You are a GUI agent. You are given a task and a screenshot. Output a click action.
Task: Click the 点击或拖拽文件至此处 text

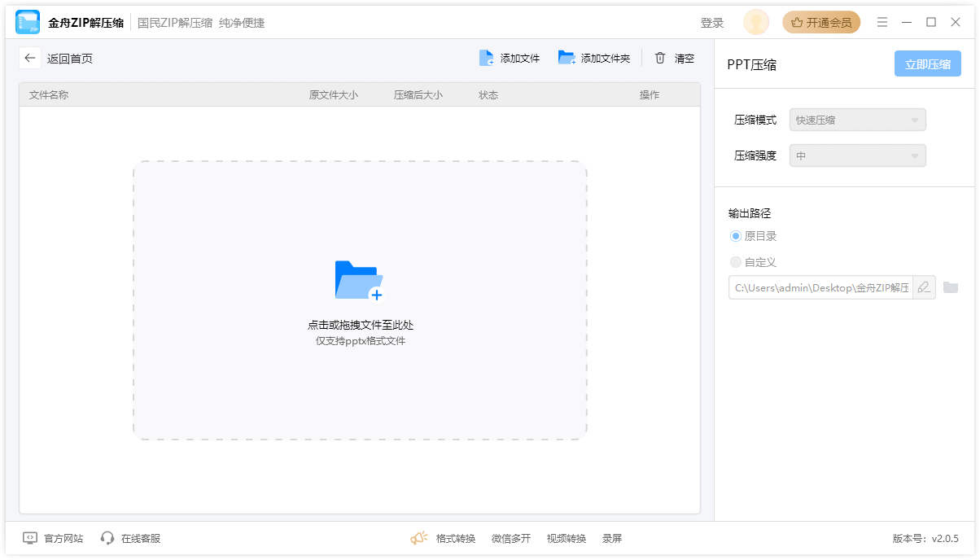pos(361,325)
